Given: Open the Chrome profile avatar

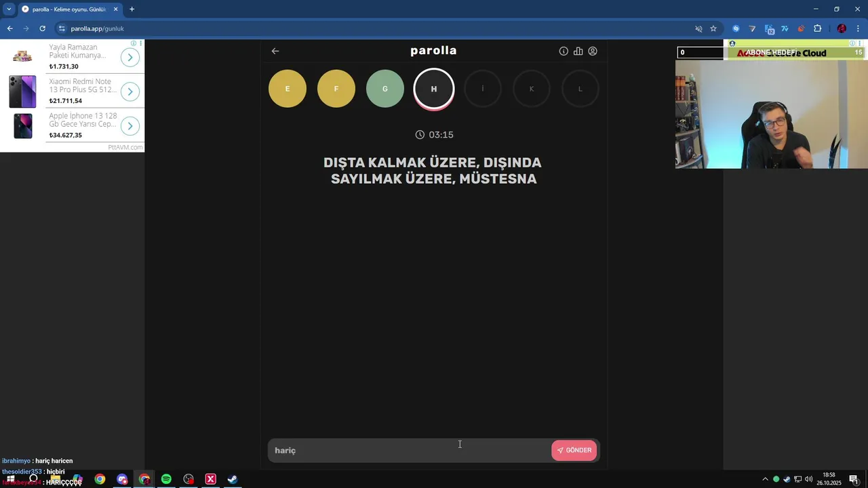Looking at the screenshot, I should [842, 28].
